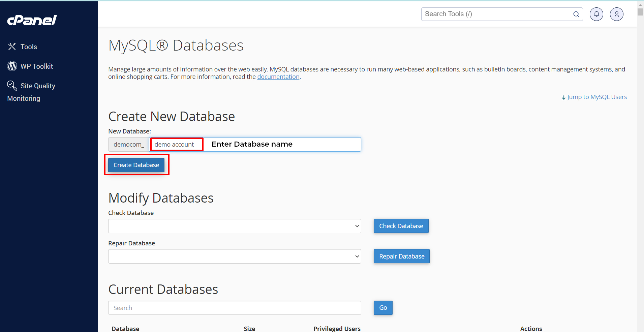Click the search magnifier in Search Tools
The height and width of the screenshot is (332, 644).
click(576, 14)
